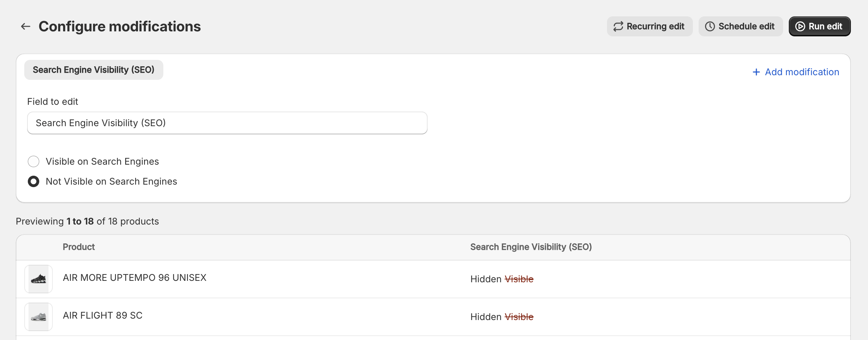Screen dimensions: 868x340
Task: Open the Field to edit dropdown
Action: 227,123
